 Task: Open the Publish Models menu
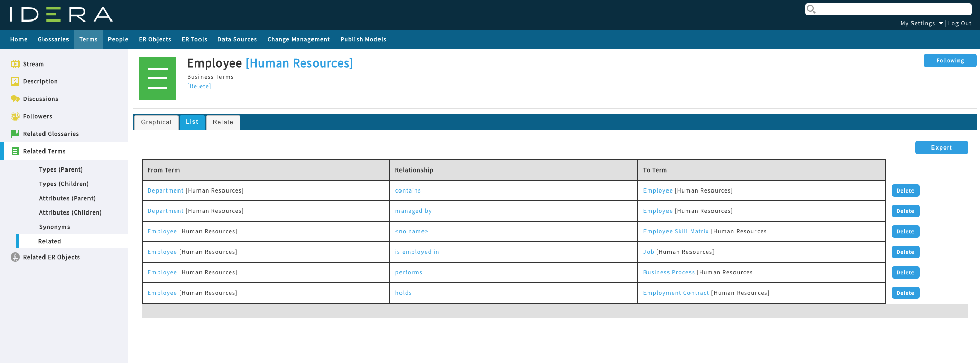363,39
